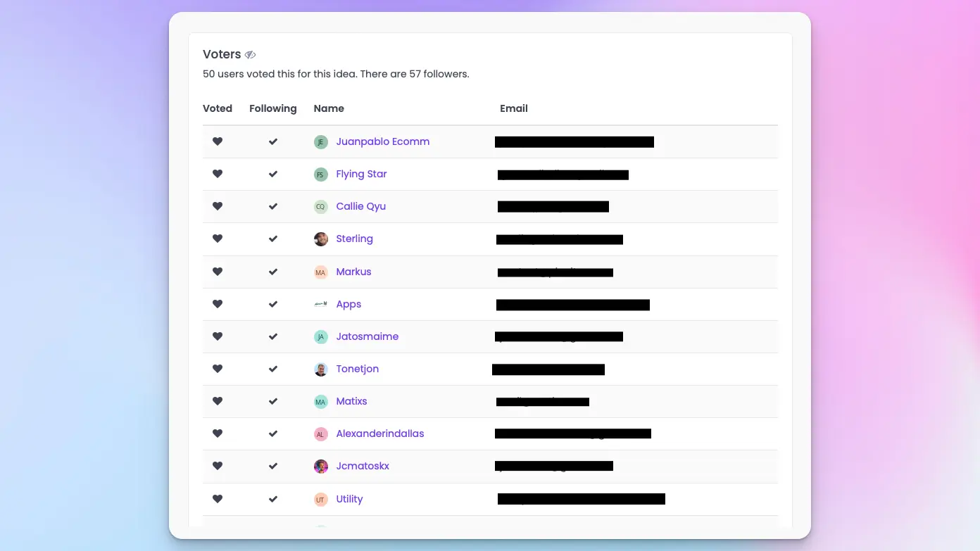Click the heart icon in Juanpablo Ecomm row
This screenshot has width=980, height=551.
tap(218, 141)
